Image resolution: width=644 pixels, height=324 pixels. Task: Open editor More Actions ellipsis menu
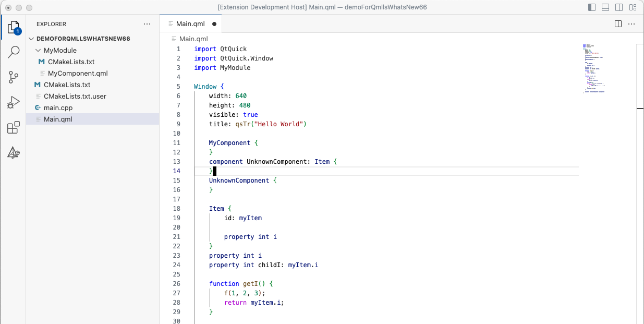[631, 24]
